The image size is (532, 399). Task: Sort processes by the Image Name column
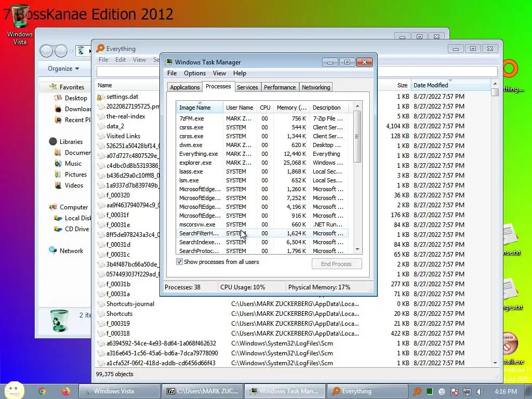point(199,108)
